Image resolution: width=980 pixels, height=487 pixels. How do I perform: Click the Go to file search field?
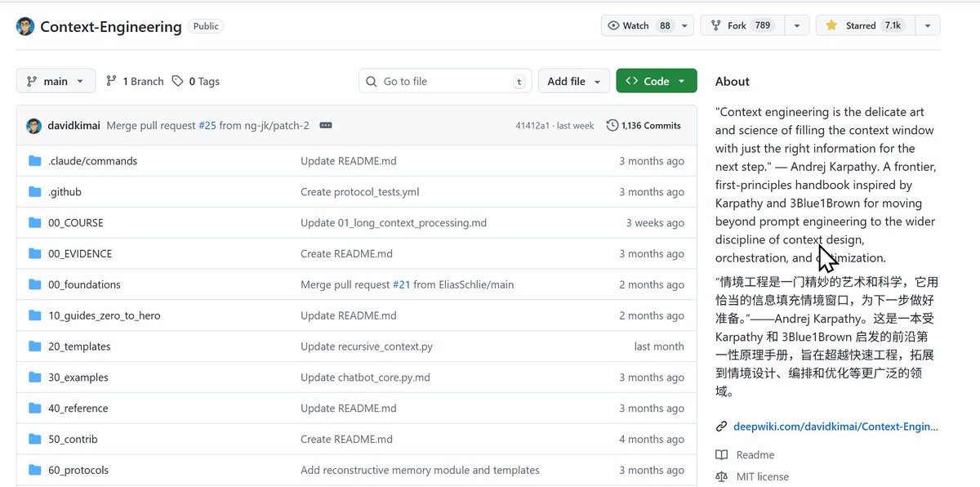tap(446, 81)
